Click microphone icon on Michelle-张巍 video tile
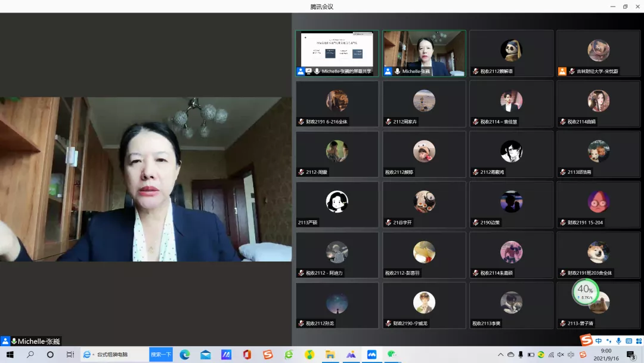 pyautogui.click(x=397, y=71)
